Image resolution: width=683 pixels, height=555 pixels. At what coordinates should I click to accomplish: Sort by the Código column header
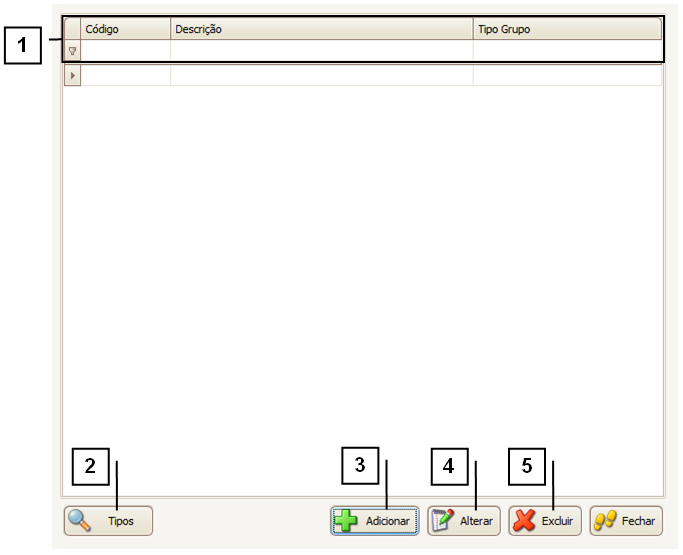125,30
